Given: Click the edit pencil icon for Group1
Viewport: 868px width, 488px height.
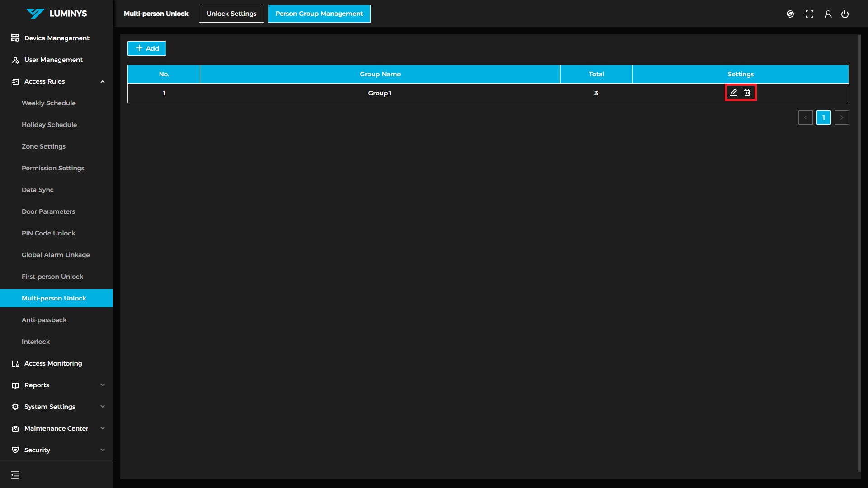Looking at the screenshot, I should (734, 93).
